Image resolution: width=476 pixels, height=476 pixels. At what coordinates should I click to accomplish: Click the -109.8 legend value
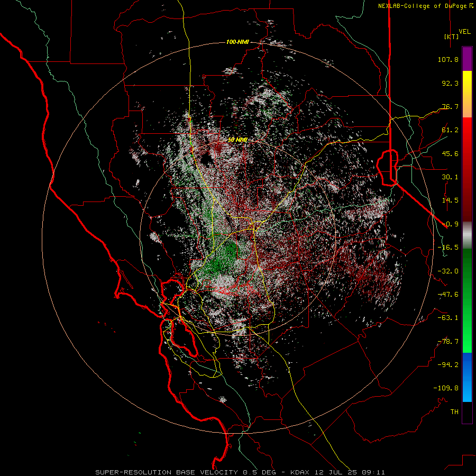click(446, 388)
